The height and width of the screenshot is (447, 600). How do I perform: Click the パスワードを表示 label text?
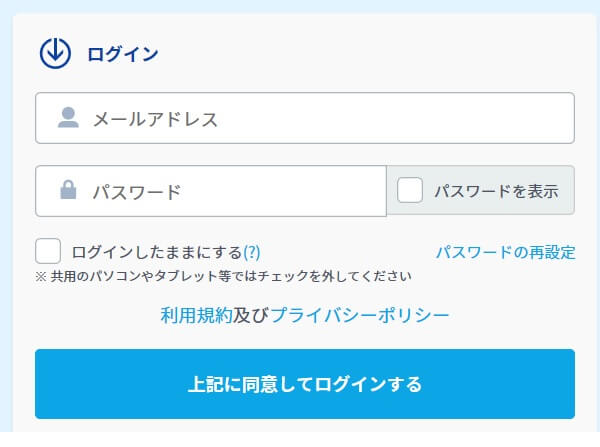pos(496,191)
